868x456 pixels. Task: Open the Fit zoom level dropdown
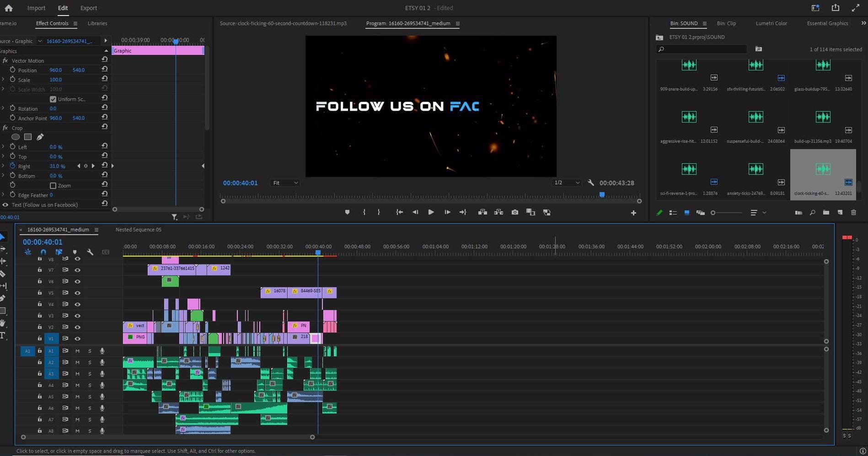284,182
